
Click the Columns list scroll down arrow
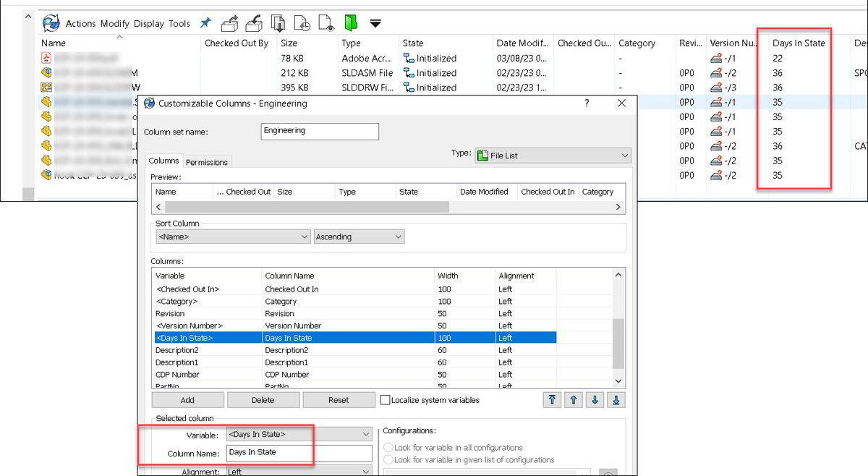618,381
